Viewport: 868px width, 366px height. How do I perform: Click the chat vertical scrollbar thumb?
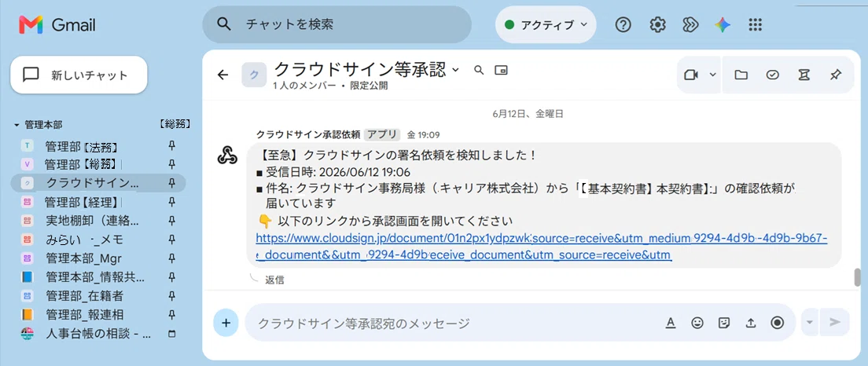[858, 277]
